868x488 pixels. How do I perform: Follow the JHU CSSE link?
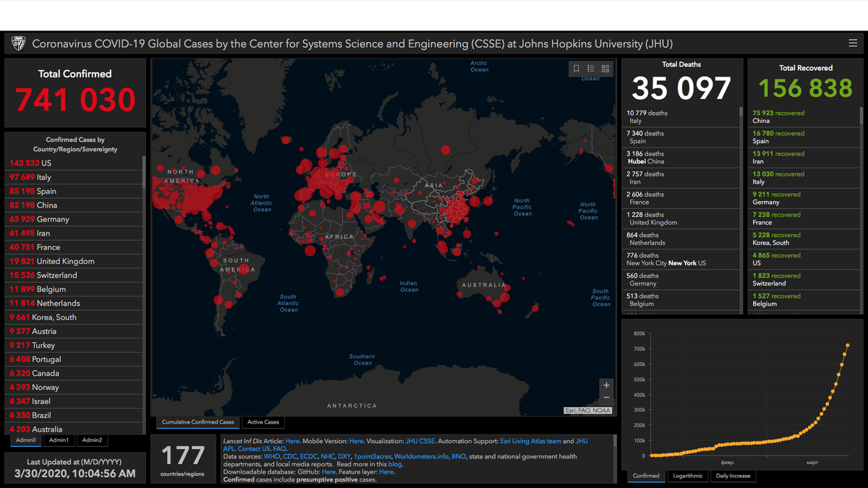tap(420, 441)
